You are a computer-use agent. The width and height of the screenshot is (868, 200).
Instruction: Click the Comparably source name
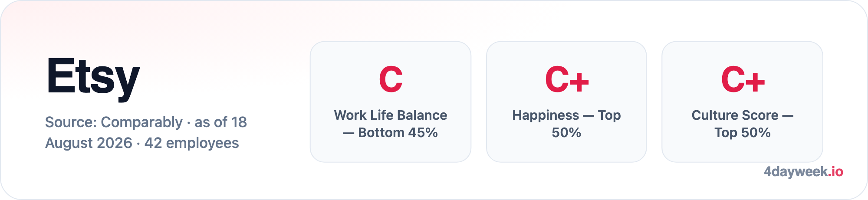coord(141,122)
